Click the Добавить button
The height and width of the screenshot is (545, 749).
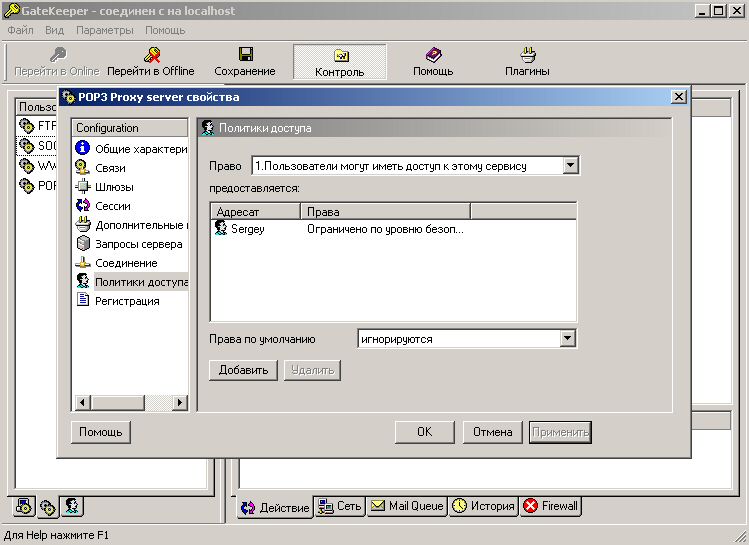[x=243, y=370]
